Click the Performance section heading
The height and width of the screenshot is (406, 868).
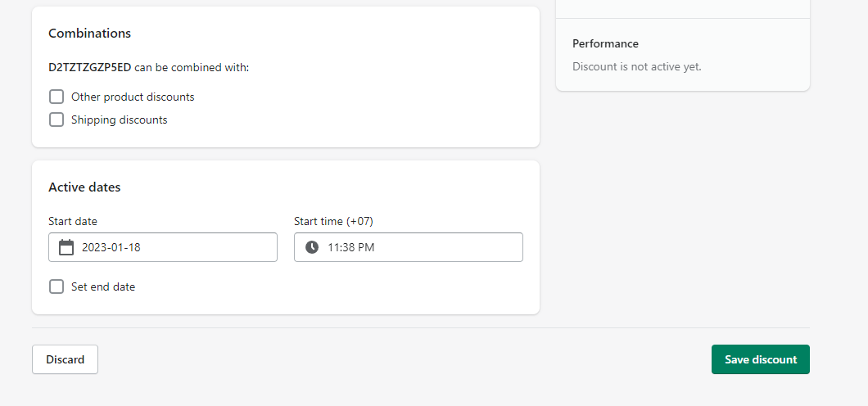pyautogui.click(x=605, y=43)
